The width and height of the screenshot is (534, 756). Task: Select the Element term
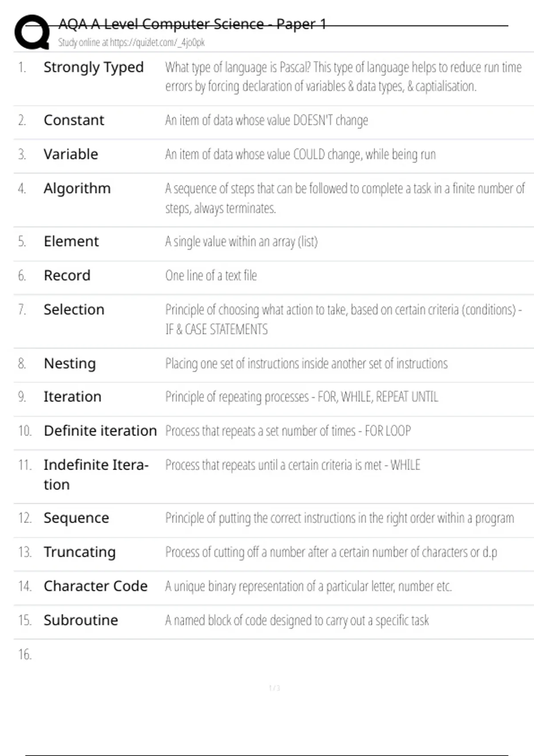(71, 241)
